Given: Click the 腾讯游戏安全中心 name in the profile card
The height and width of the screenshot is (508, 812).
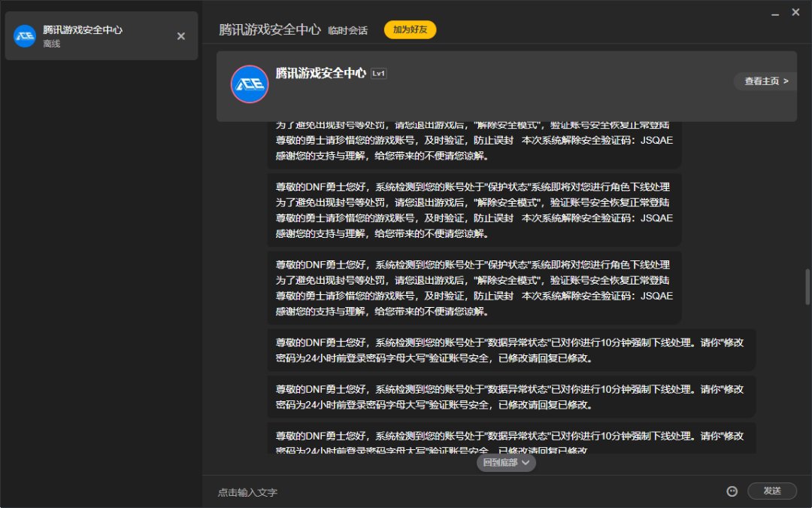Looking at the screenshot, I should coord(320,73).
